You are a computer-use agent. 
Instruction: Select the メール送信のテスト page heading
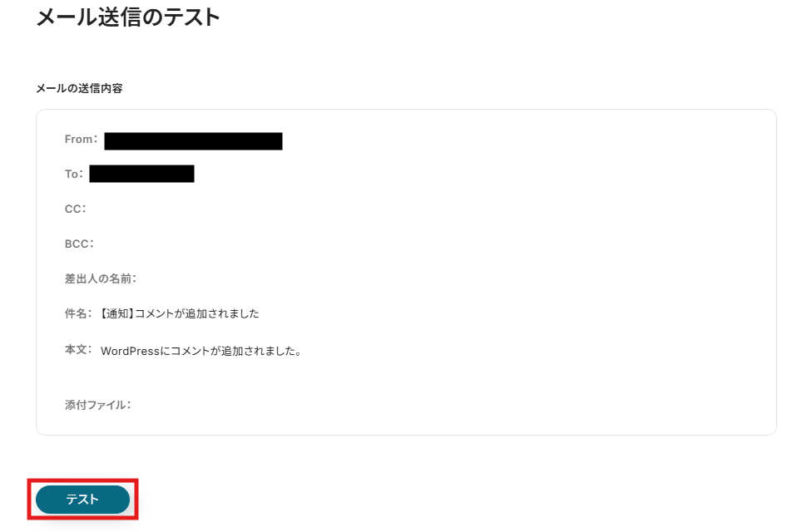pos(128,17)
